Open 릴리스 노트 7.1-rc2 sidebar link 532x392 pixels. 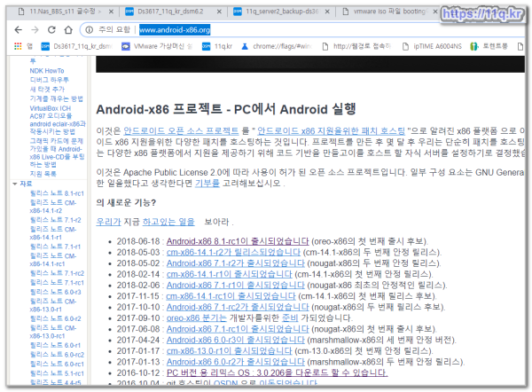pos(57,273)
